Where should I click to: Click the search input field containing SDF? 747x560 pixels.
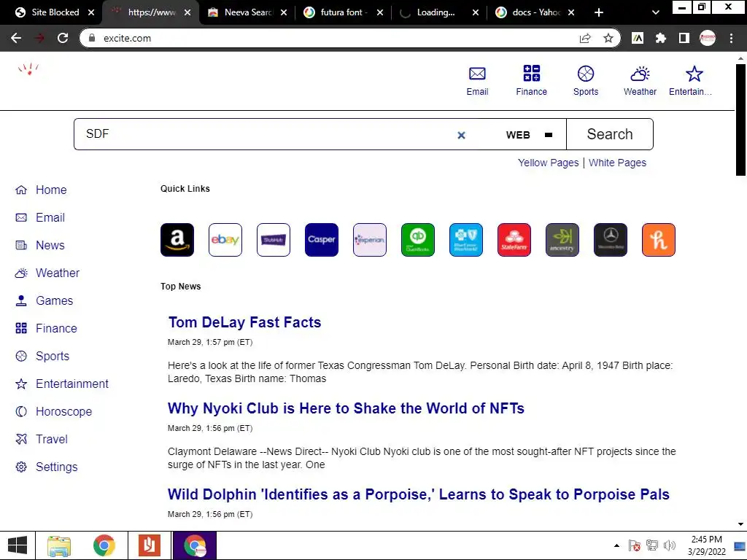(x=267, y=134)
